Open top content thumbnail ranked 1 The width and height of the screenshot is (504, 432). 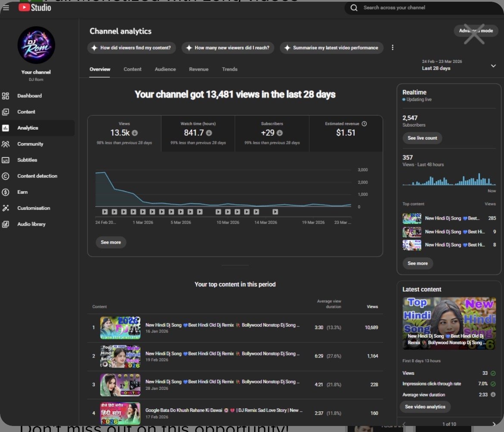(120, 328)
